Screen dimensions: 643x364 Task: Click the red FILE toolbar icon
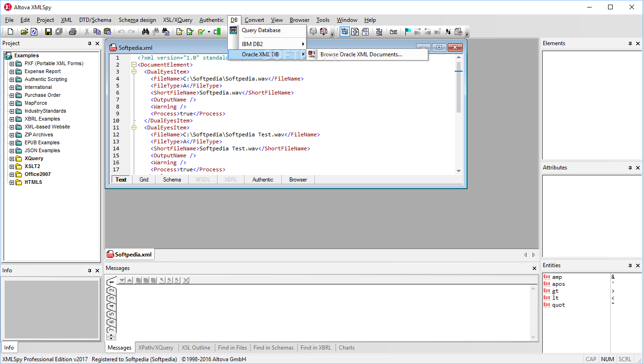click(x=324, y=32)
